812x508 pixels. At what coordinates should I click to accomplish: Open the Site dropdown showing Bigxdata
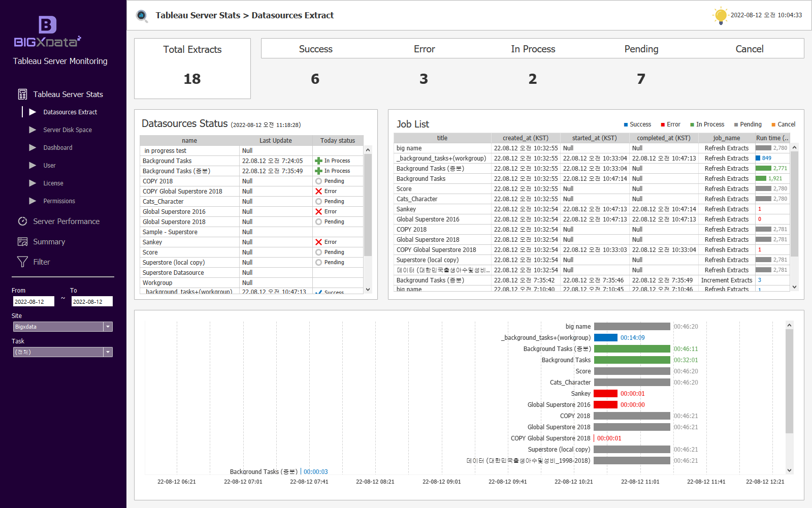[x=62, y=327]
